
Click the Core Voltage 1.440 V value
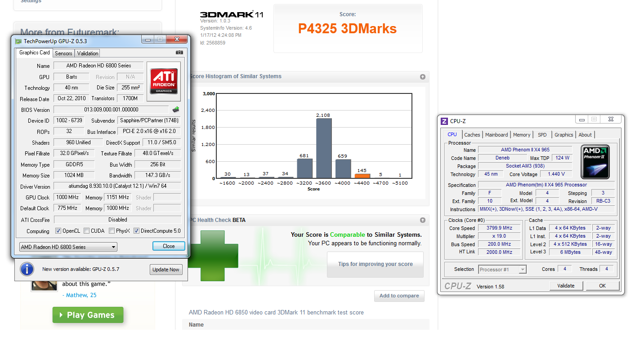tap(556, 174)
